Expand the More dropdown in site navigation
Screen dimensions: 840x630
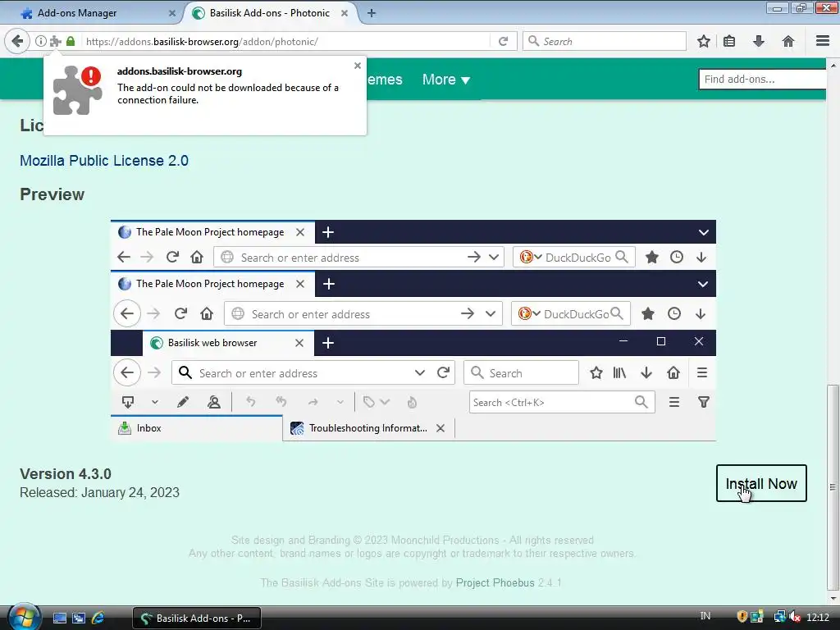click(x=445, y=80)
